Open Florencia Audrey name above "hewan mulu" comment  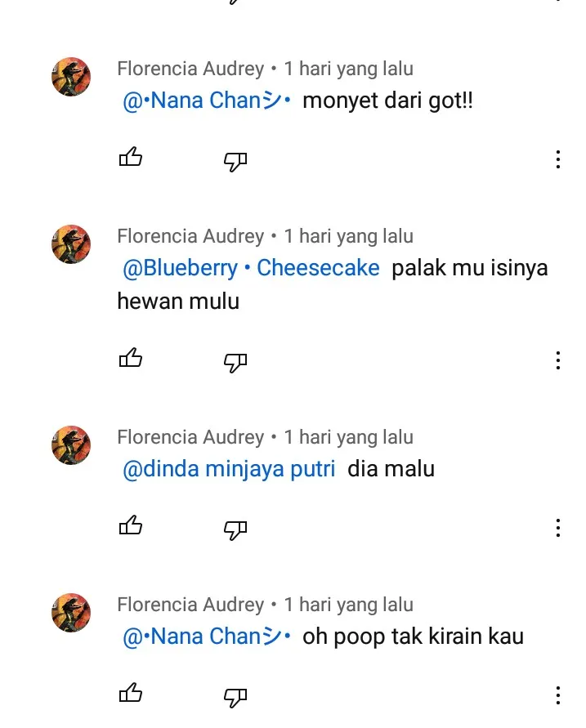click(190, 236)
